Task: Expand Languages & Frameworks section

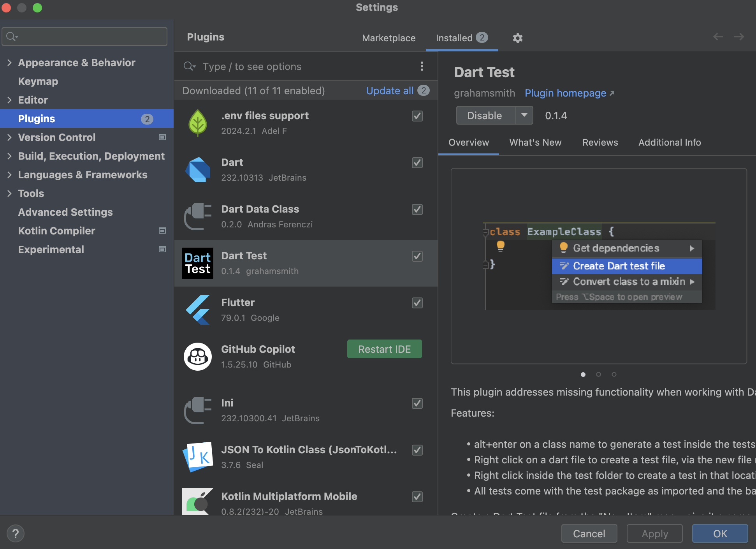Action: click(9, 174)
